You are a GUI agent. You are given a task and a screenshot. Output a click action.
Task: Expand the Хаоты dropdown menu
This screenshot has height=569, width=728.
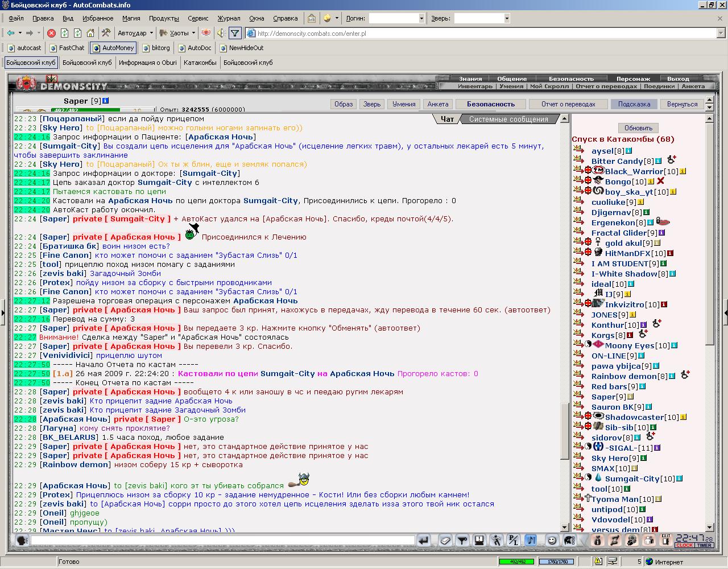pos(177,33)
